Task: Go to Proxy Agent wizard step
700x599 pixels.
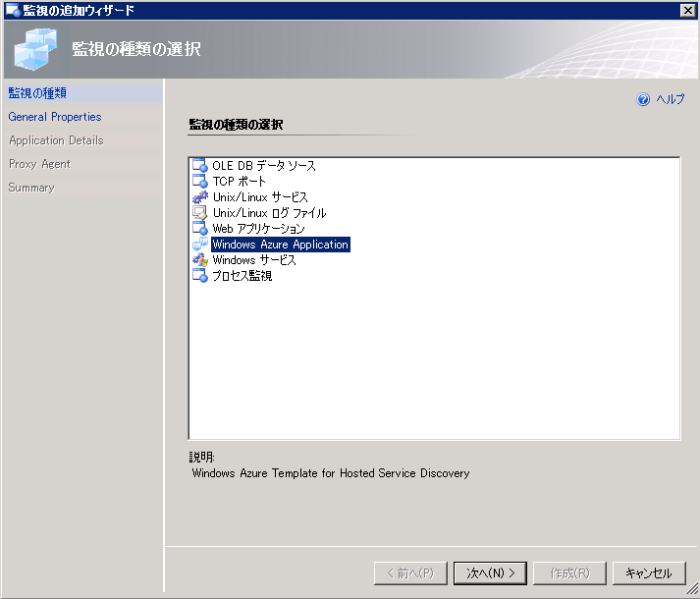Action: (83, 164)
